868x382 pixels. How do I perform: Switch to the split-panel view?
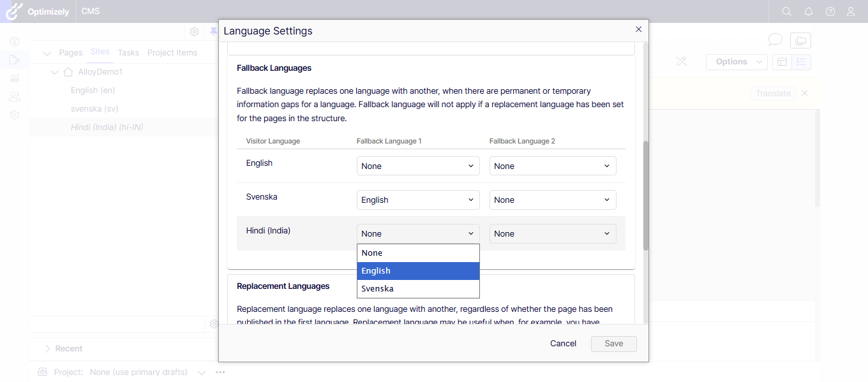(x=782, y=62)
